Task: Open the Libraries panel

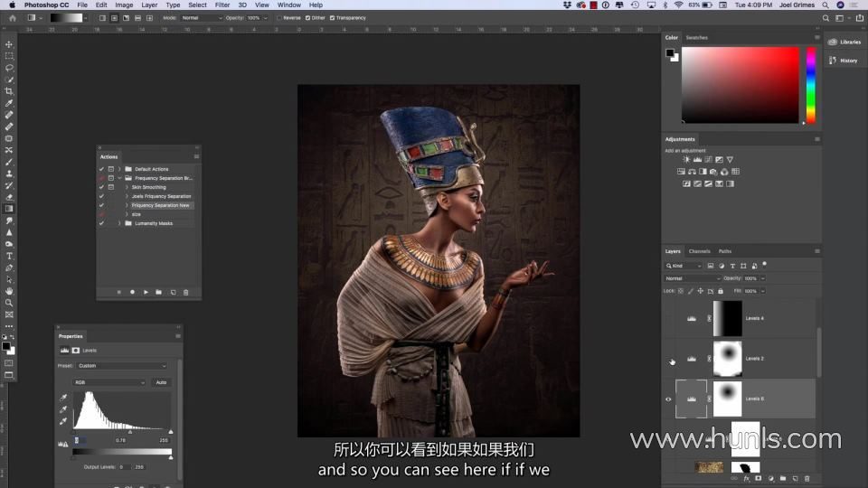Action: tap(845, 42)
